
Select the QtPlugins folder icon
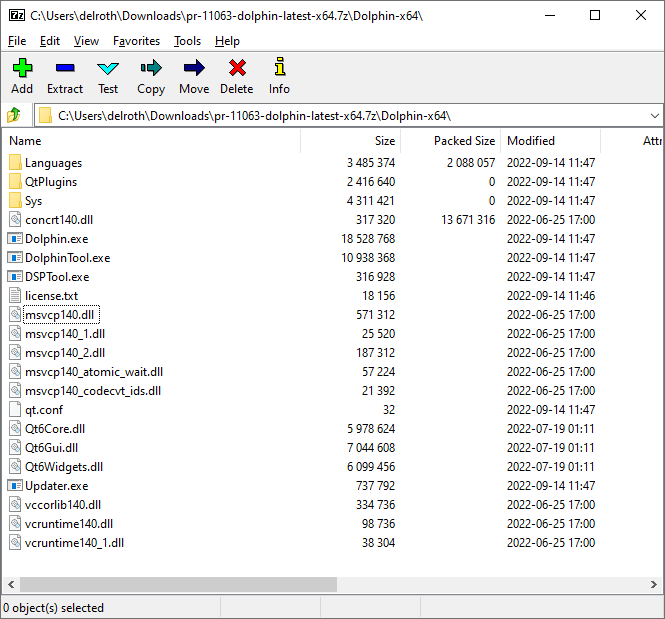click(15, 181)
